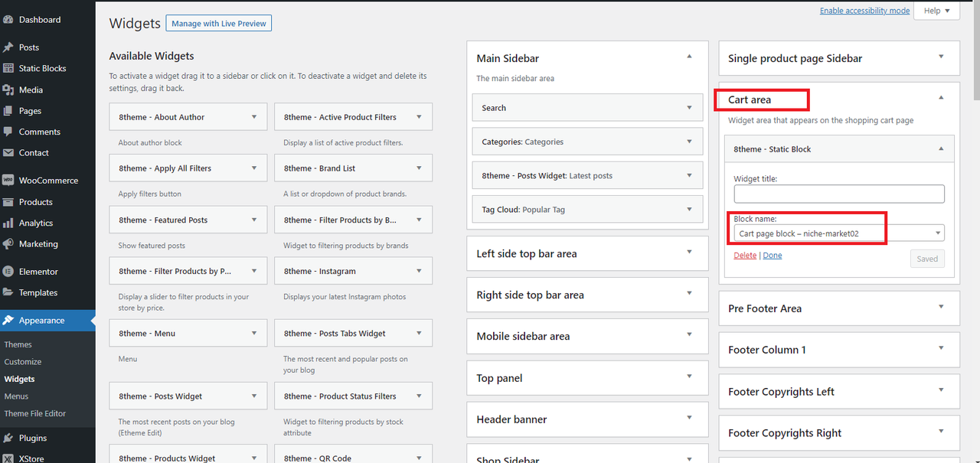Click the Pages icon in sidebar
Image resolution: width=980 pixels, height=463 pixels.
click(8, 111)
